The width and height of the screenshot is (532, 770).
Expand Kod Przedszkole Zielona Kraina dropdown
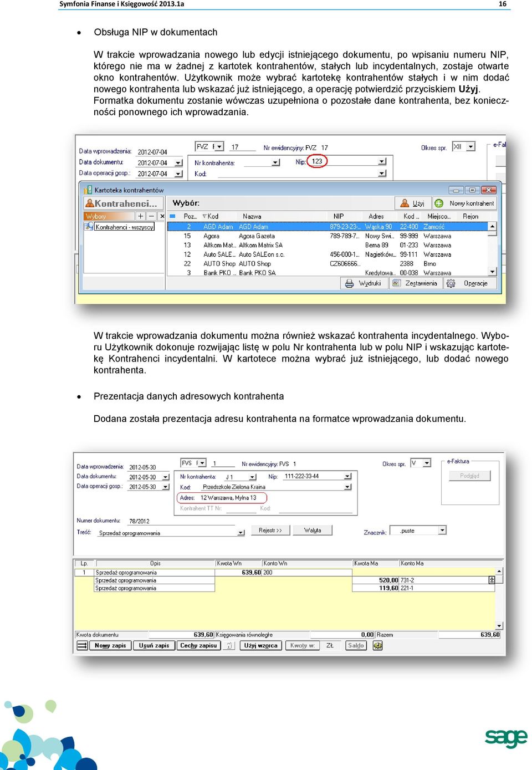347,487
